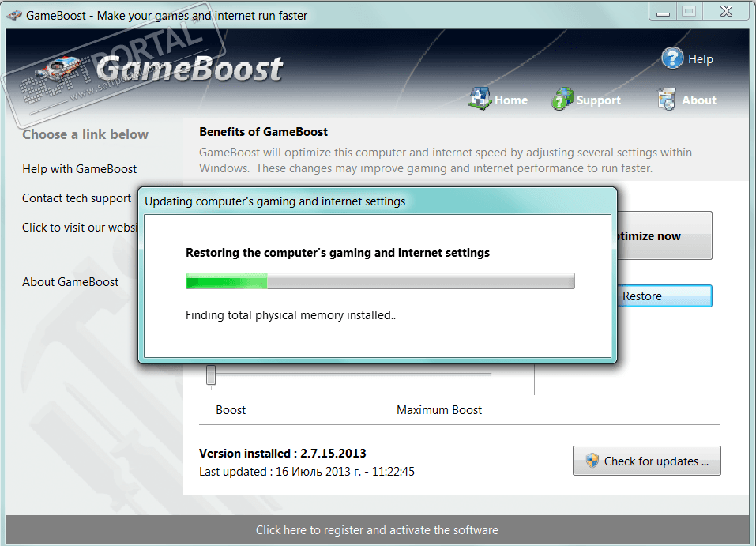
Task: Set slider near Maximum Boost label
Action: pos(487,375)
